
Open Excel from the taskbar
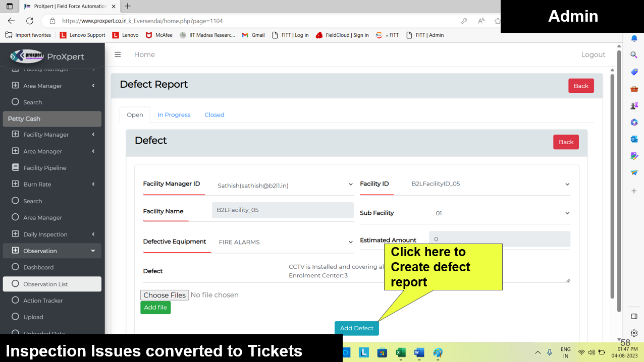point(400,353)
